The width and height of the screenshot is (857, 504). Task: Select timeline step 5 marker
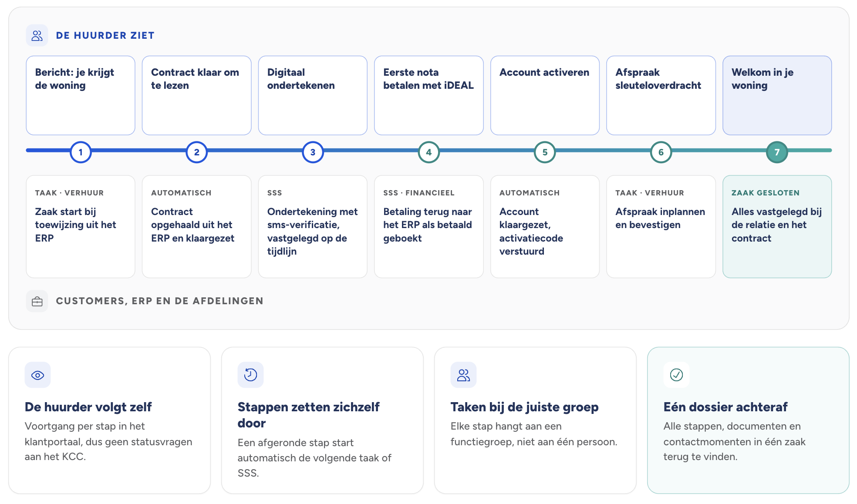coord(545,152)
